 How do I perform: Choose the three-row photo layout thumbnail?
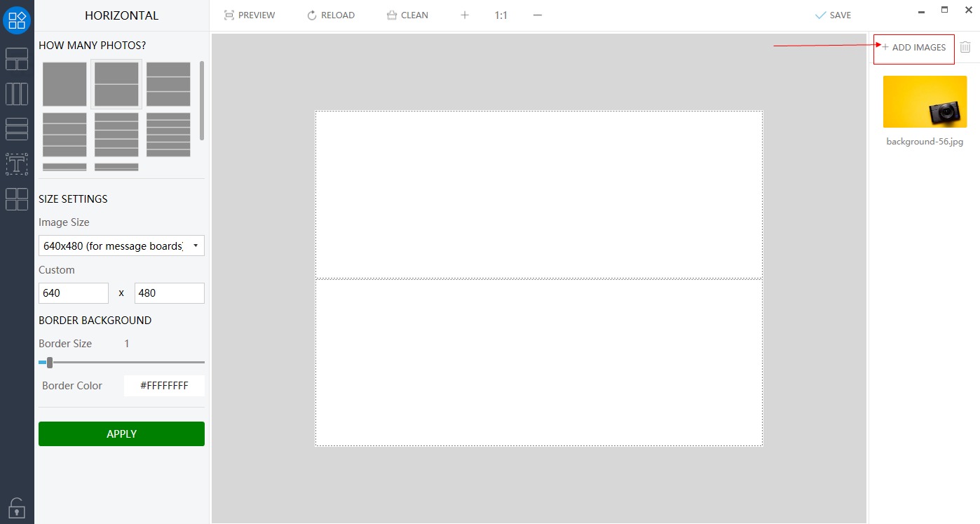click(168, 84)
